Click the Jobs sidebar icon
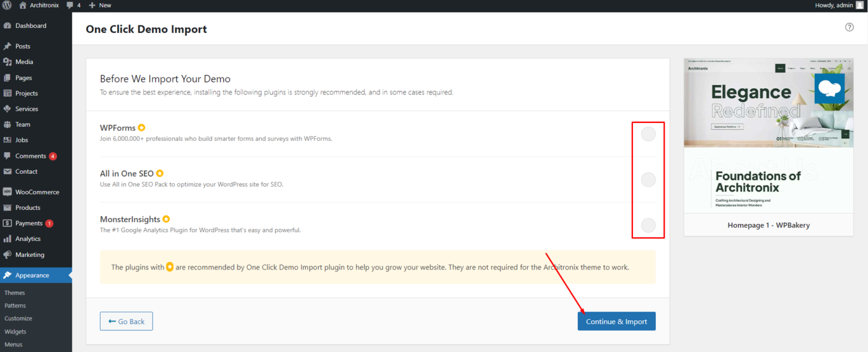 [7, 140]
